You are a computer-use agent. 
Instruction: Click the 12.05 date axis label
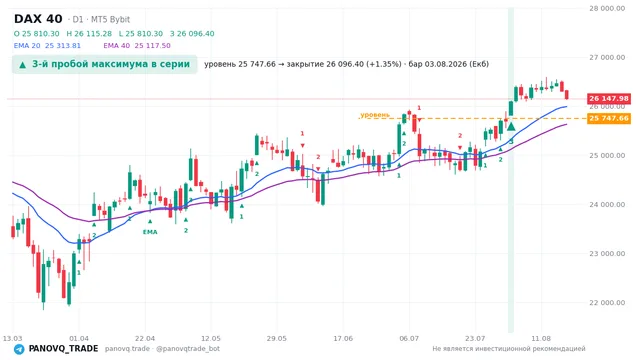(x=211, y=338)
